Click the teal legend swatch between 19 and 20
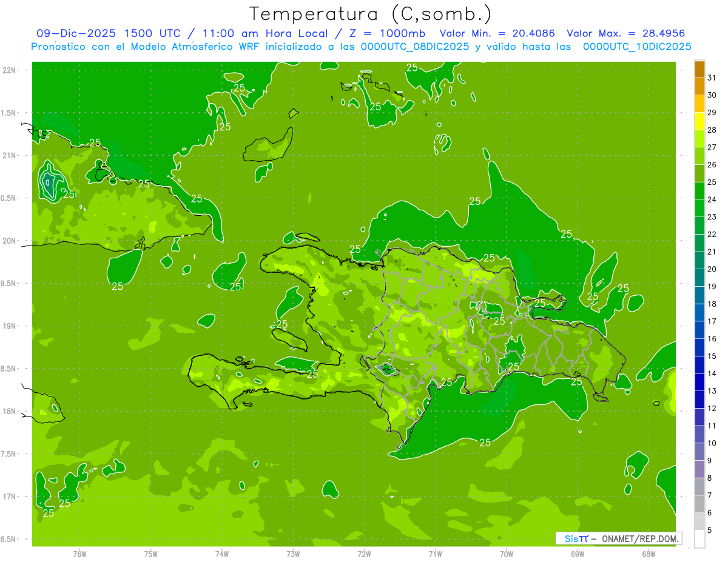This screenshot has height=562, width=728. pyautogui.click(x=699, y=278)
